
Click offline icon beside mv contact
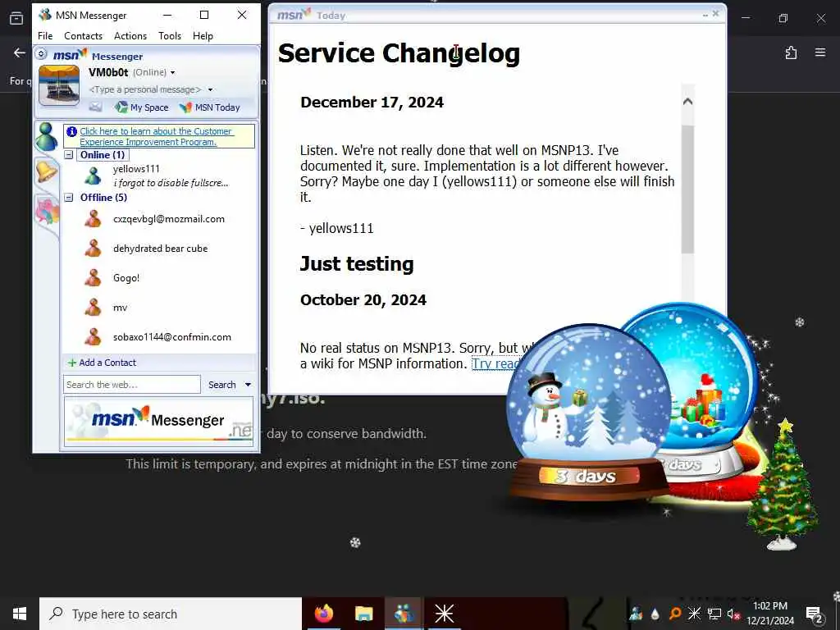click(93, 307)
